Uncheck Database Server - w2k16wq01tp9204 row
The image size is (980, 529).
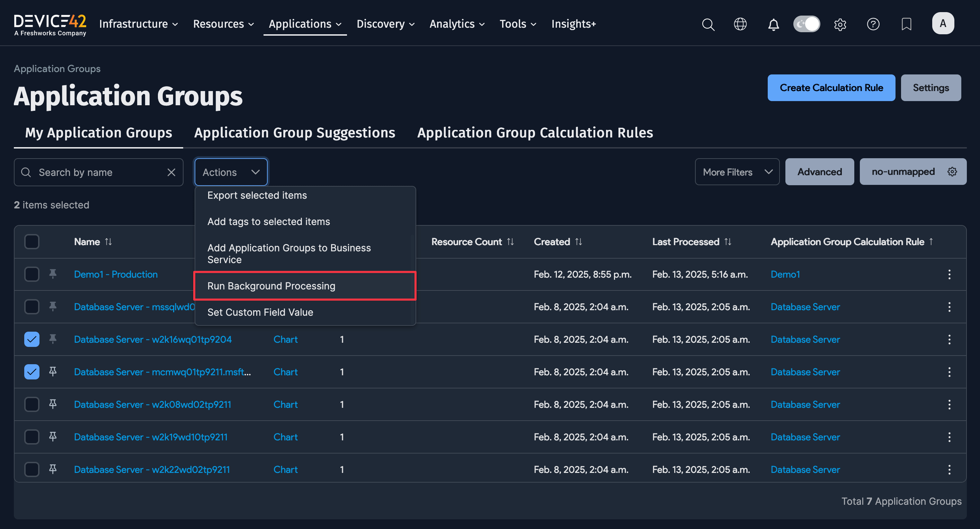pos(32,339)
